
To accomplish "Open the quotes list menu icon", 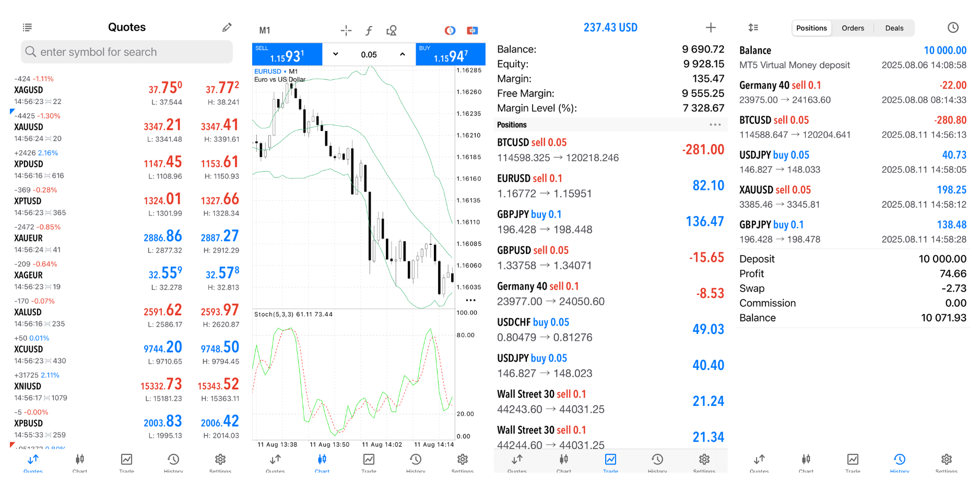I will (x=27, y=27).
